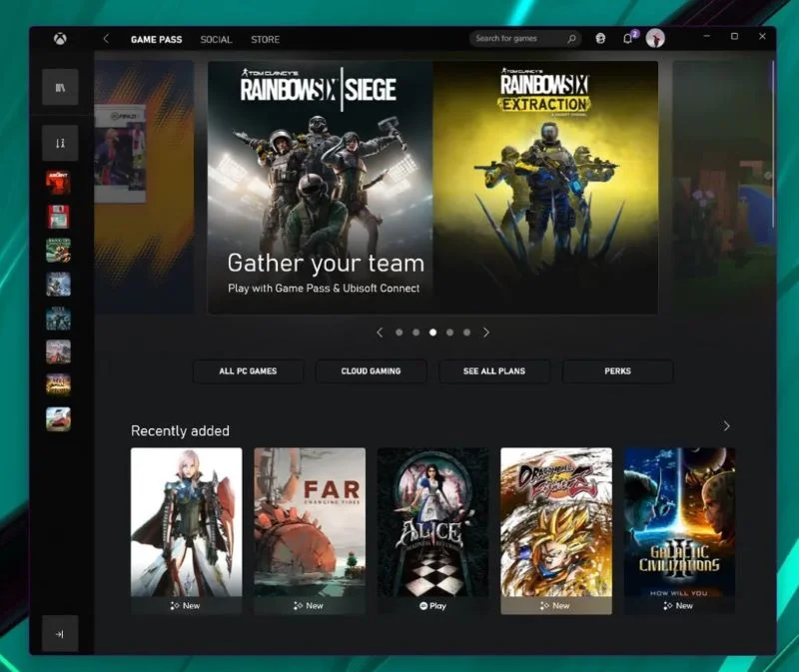799x672 pixels.
Task: Open the red car racing game in the sidebar
Action: (x=58, y=418)
